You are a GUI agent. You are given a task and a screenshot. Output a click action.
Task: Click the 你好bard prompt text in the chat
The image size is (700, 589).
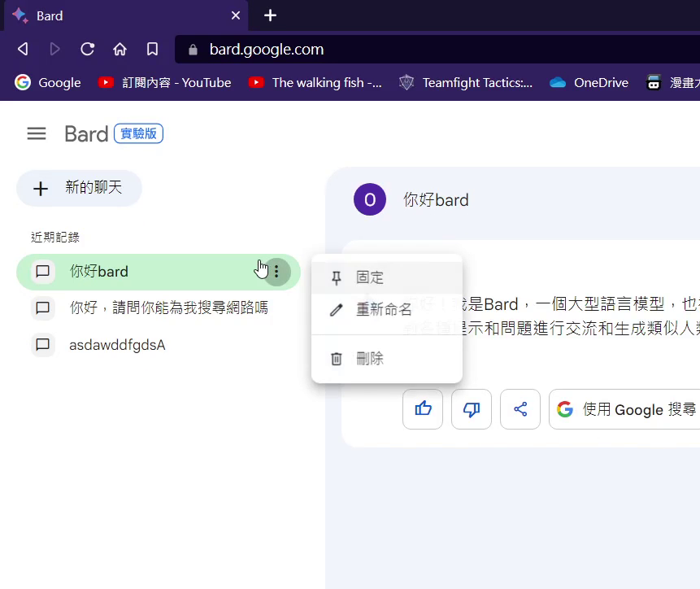pyautogui.click(x=436, y=199)
